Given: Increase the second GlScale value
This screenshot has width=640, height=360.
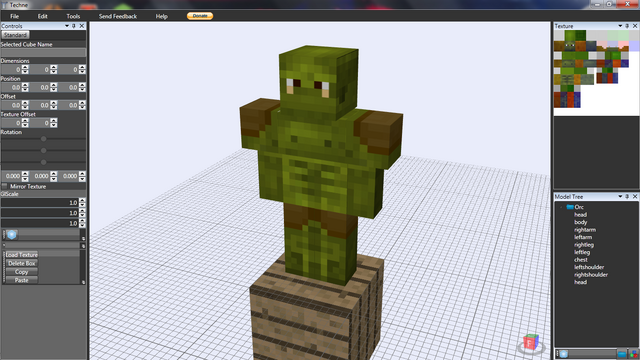Looking at the screenshot, I should pyautogui.click(x=82, y=211).
